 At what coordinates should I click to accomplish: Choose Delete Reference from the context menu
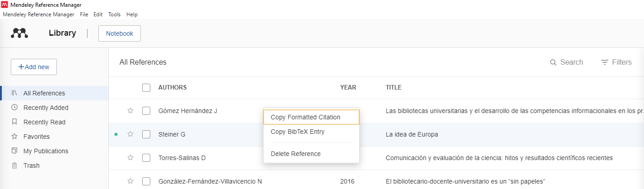(311, 154)
